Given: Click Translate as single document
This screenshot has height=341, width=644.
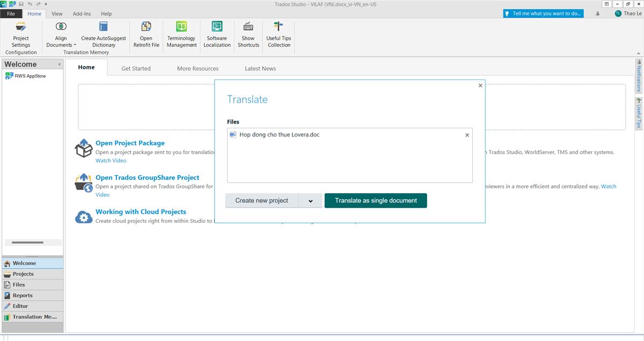Looking at the screenshot, I should click(x=376, y=201).
